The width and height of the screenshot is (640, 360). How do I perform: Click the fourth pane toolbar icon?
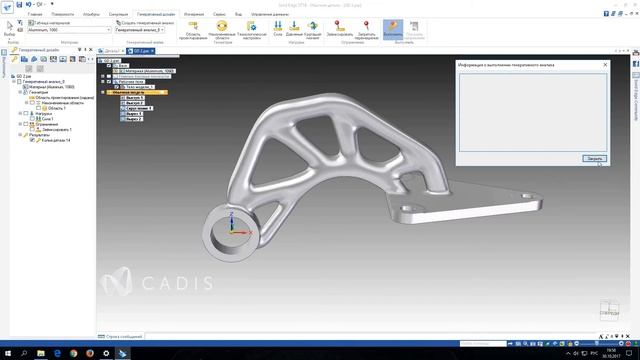[x=44, y=59]
